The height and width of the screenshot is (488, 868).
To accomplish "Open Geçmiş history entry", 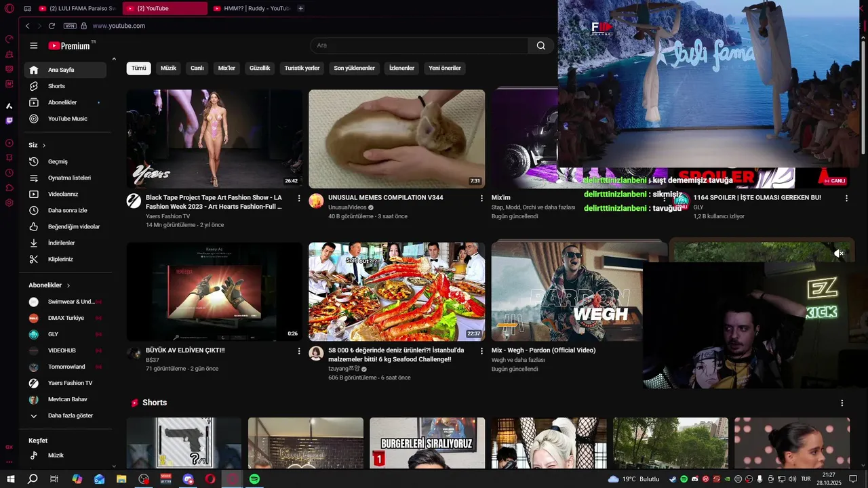I will point(65,161).
